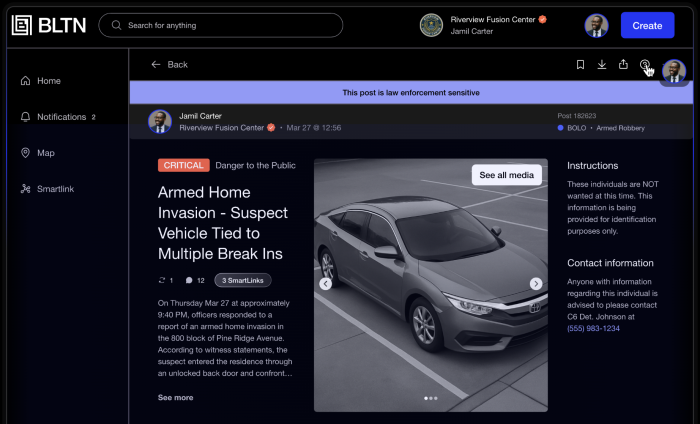Image resolution: width=700 pixels, height=424 pixels.
Task: Go to the next media image
Action: [536, 284]
